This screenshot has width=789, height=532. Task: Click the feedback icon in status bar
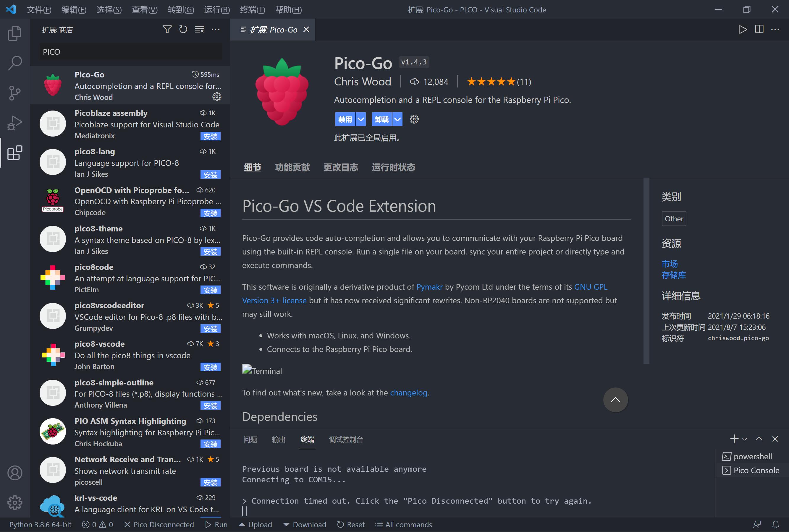click(x=757, y=525)
